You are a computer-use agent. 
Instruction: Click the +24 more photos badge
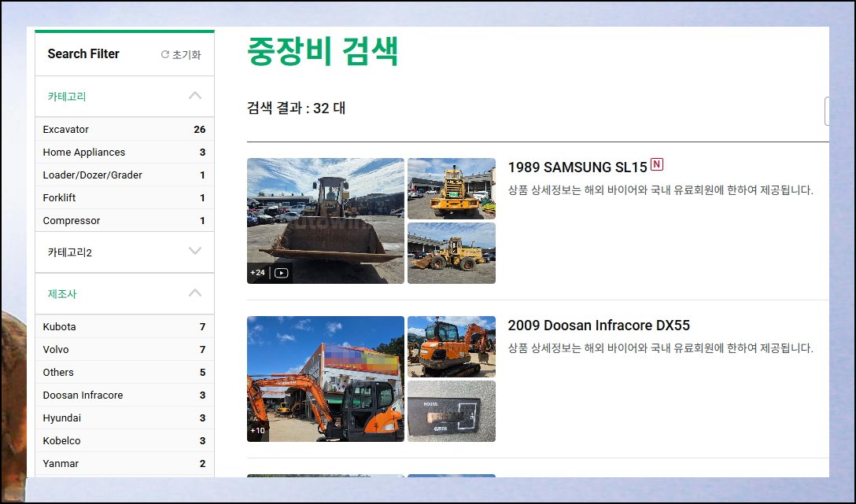[258, 273]
